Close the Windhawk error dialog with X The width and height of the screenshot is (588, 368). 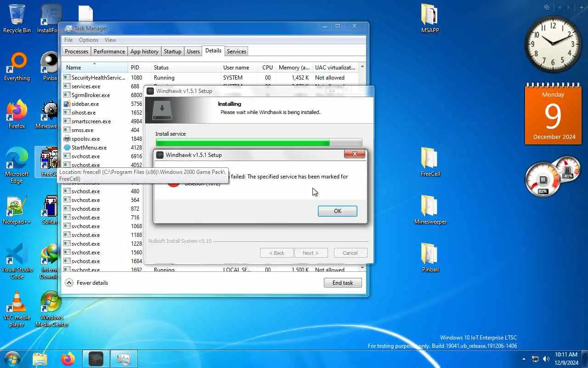(x=355, y=155)
